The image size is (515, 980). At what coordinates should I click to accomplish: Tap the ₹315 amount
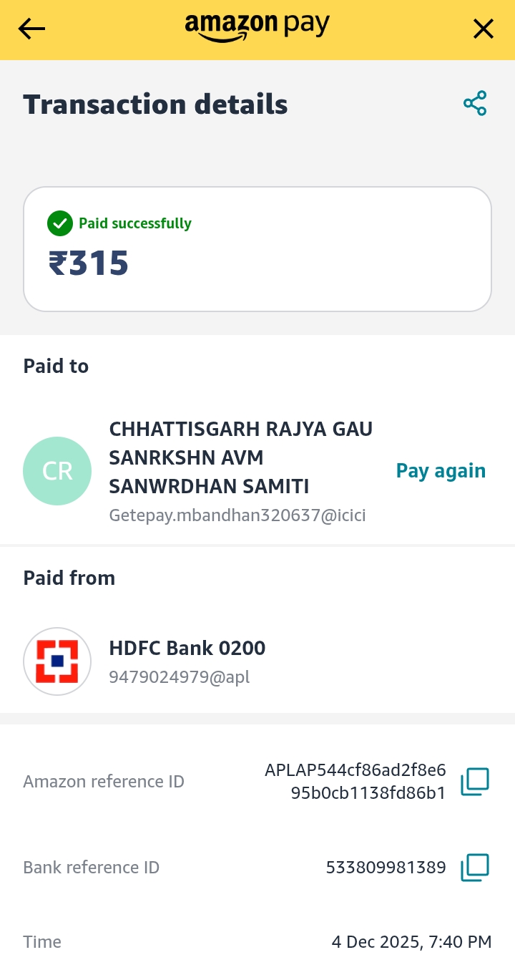tap(89, 263)
